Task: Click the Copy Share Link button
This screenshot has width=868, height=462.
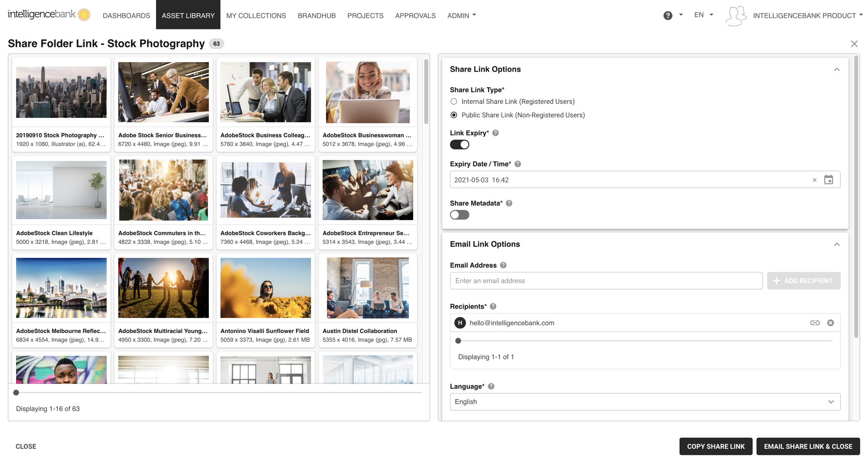Action: (715, 446)
